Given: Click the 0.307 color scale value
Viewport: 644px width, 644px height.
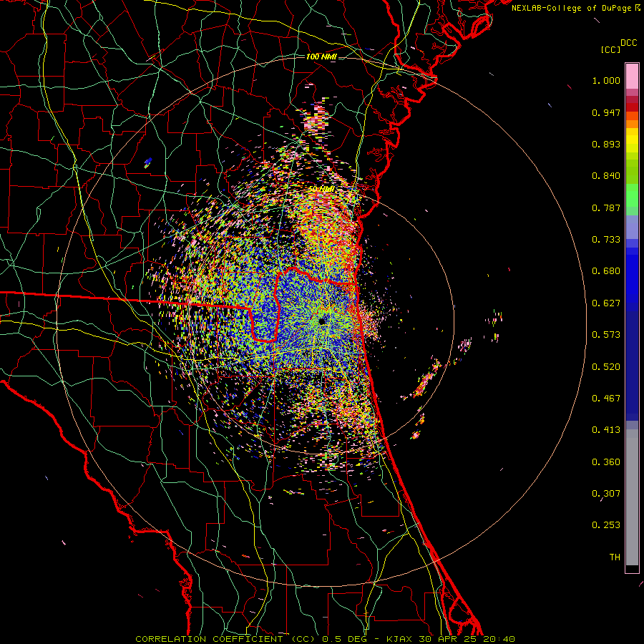Looking at the screenshot, I should pos(606,494).
